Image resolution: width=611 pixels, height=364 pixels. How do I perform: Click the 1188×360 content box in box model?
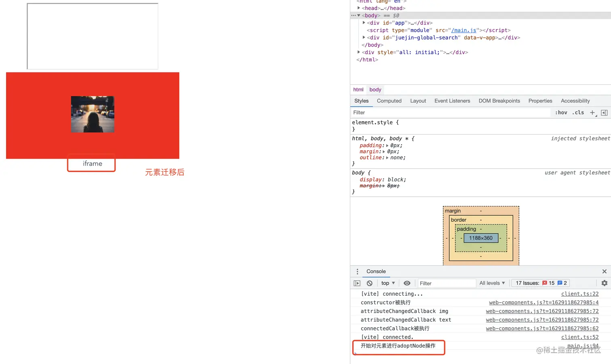coord(481,238)
